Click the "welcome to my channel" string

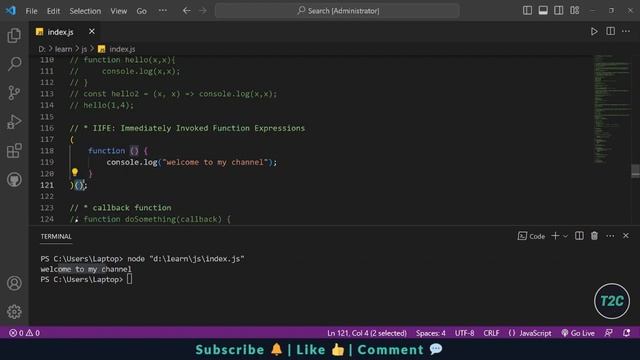[x=214, y=162]
